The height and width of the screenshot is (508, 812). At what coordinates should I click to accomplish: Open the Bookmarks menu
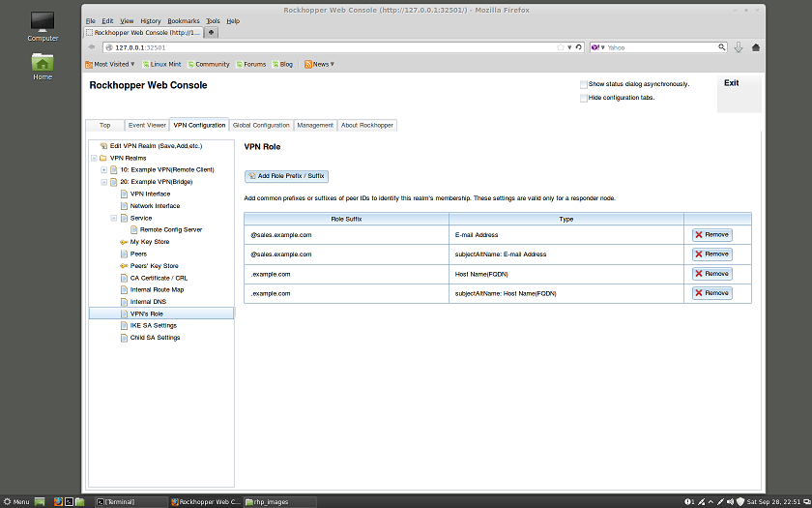click(184, 20)
